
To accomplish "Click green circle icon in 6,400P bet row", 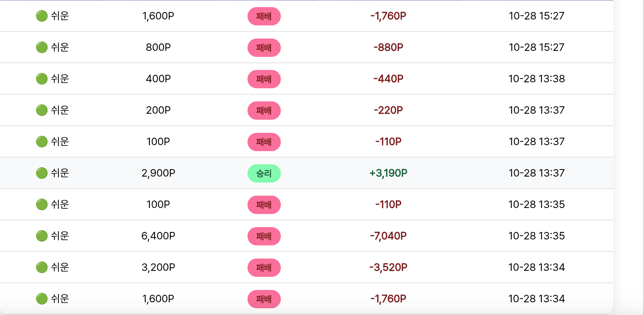I will (42, 236).
